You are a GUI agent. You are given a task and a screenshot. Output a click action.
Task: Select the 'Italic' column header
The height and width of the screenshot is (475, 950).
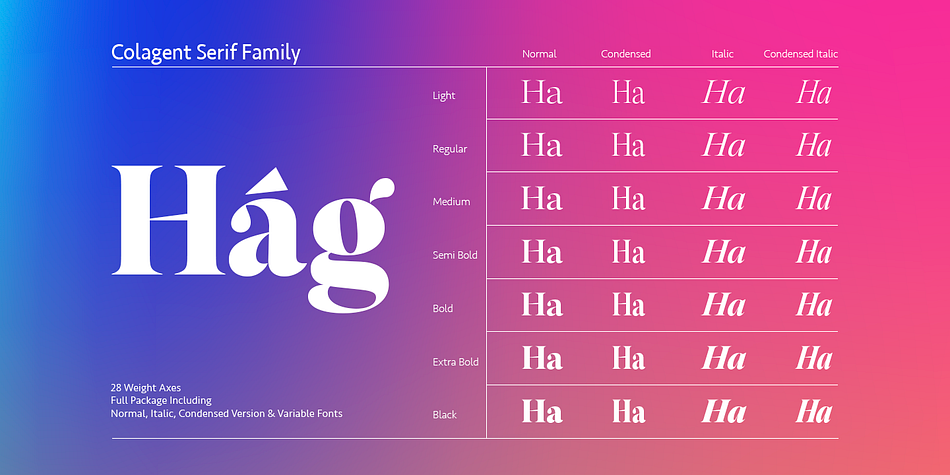(x=722, y=54)
